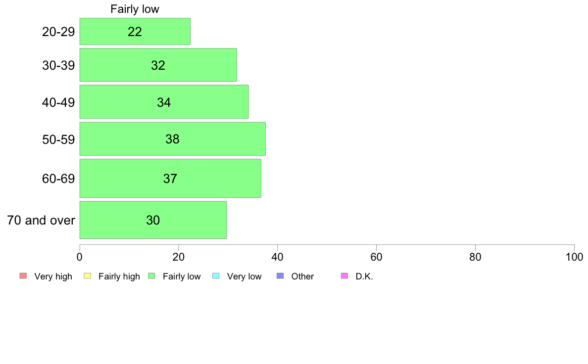Image resolution: width=588 pixels, height=364 pixels.
Task: Select the 70 and over bar
Action: (x=153, y=220)
